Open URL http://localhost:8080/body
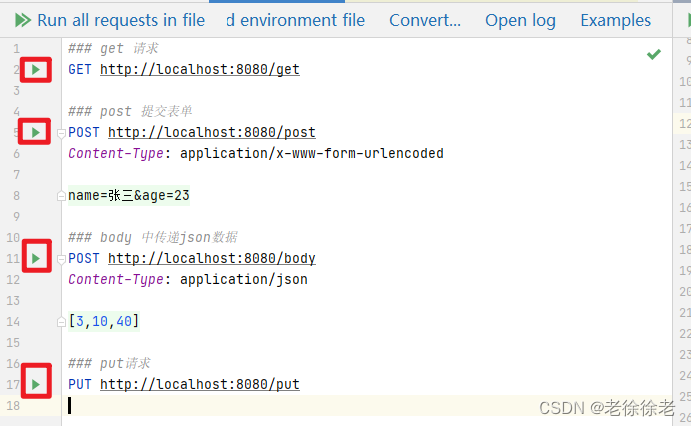Viewport: 691px width, 426px height. [x=212, y=258]
